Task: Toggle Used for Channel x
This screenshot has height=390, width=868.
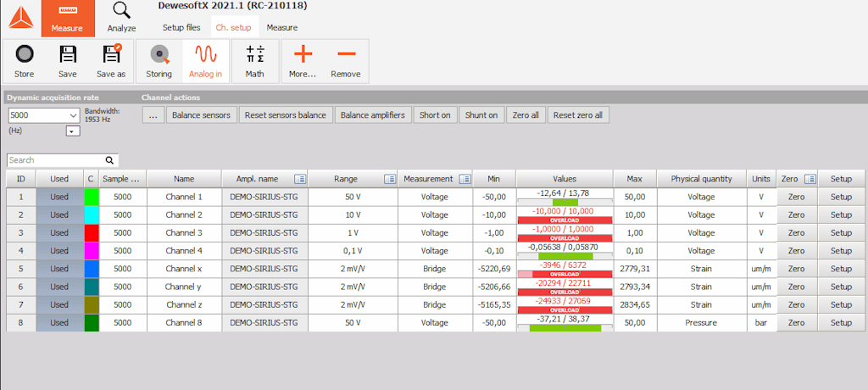Action: tap(59, 269)
